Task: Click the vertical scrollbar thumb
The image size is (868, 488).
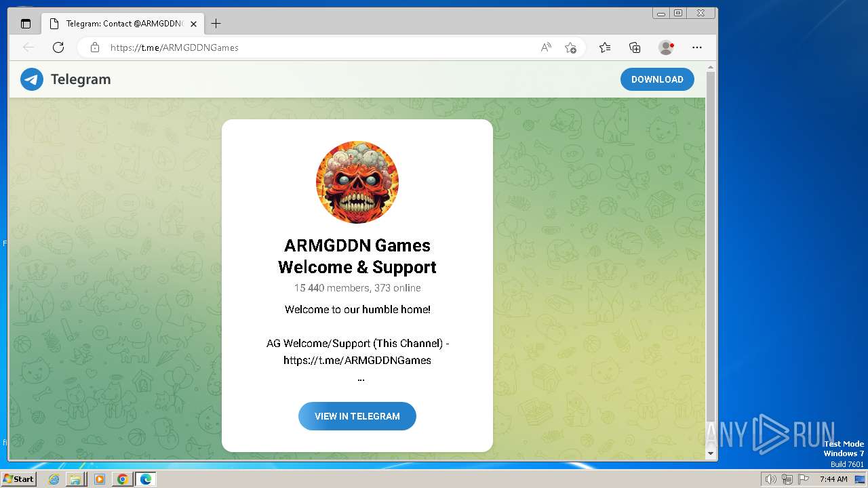Action: (711, 245)
